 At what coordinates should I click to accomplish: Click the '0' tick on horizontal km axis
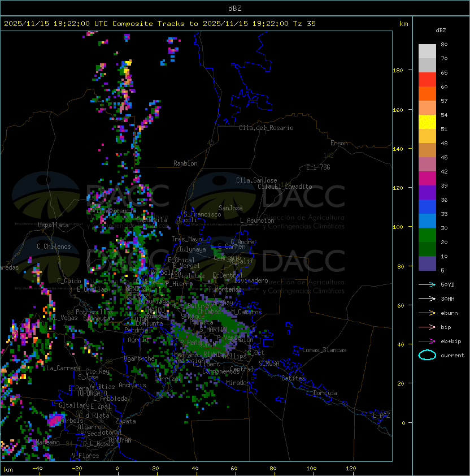(x=117, y=469)
